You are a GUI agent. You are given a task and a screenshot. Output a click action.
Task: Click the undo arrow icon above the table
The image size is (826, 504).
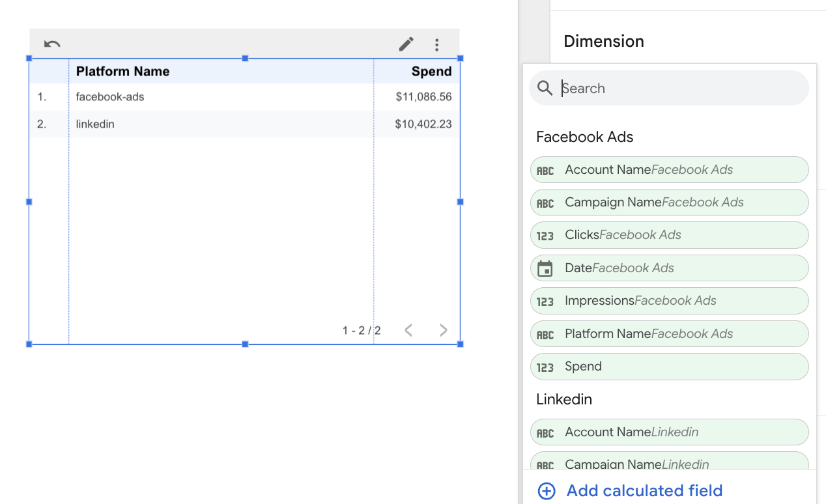point(52,44)
